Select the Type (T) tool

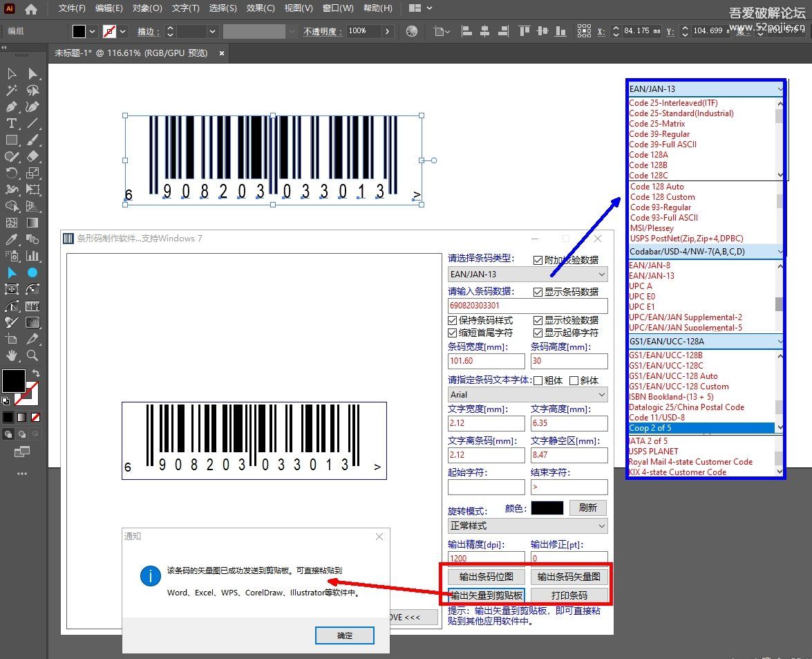pyautogui.click(x=12, y=124)
